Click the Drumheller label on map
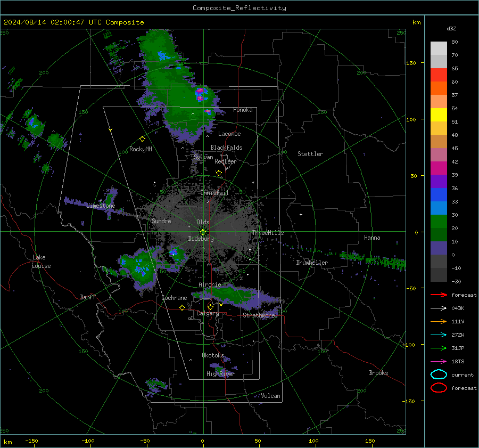 click(x=312, y=263)
